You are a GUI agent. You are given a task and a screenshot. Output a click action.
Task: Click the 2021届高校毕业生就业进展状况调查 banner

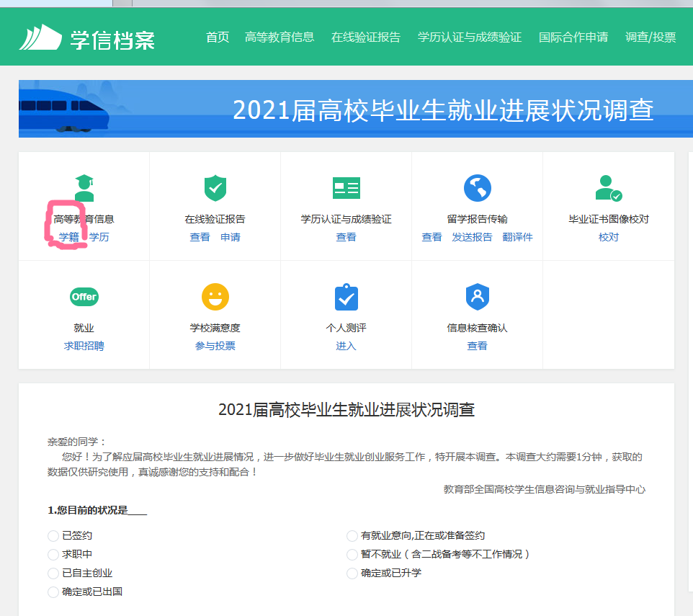(x=346, y=110)
